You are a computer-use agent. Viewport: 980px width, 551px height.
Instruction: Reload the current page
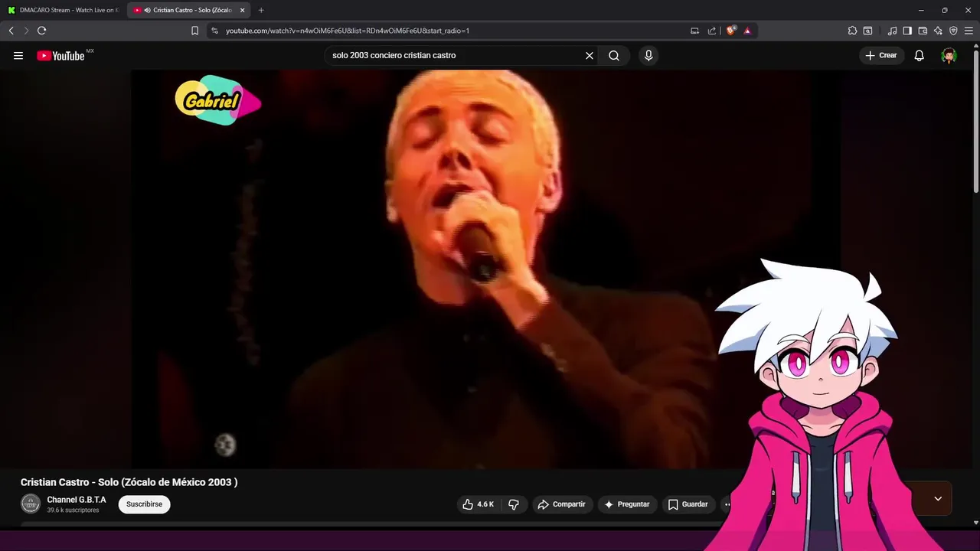tap(41, 31)
